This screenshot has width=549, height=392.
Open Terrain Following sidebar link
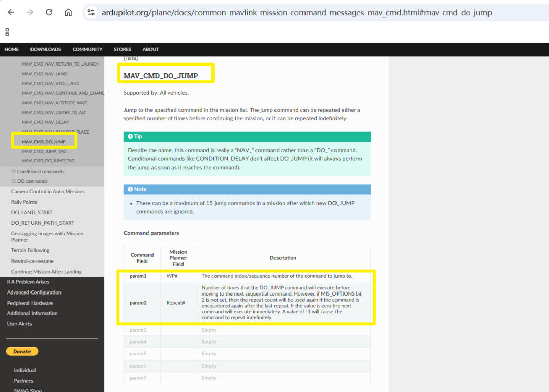(x=30, y=250)
